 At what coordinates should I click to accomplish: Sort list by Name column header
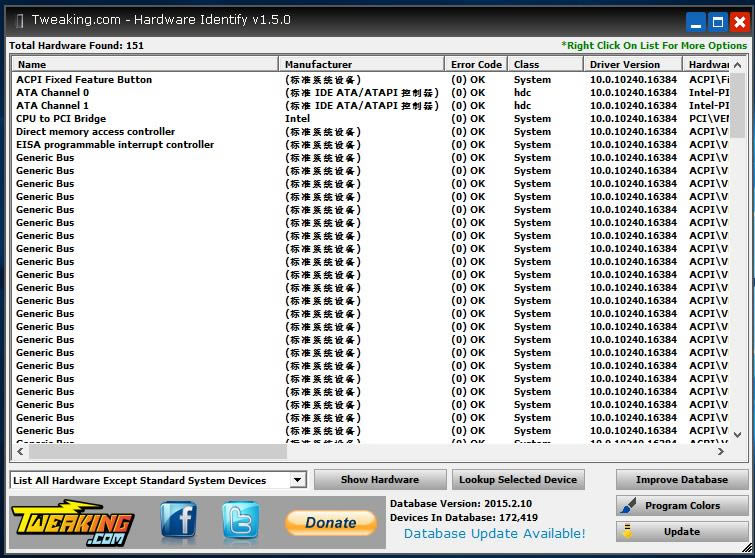point(145,65)
